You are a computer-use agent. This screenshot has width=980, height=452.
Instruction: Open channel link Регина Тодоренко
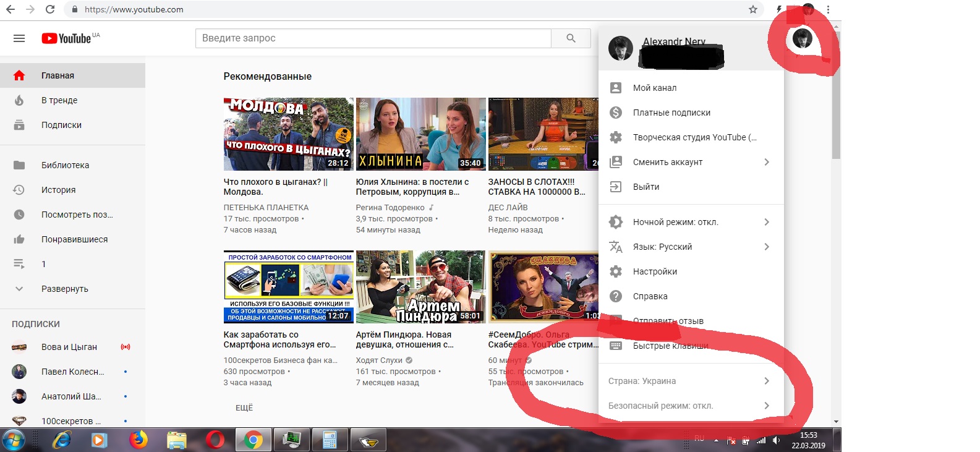point(390,208)
